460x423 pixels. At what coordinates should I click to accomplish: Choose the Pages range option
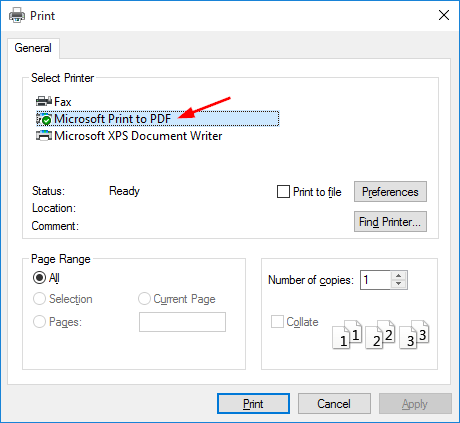click(39, 322)
